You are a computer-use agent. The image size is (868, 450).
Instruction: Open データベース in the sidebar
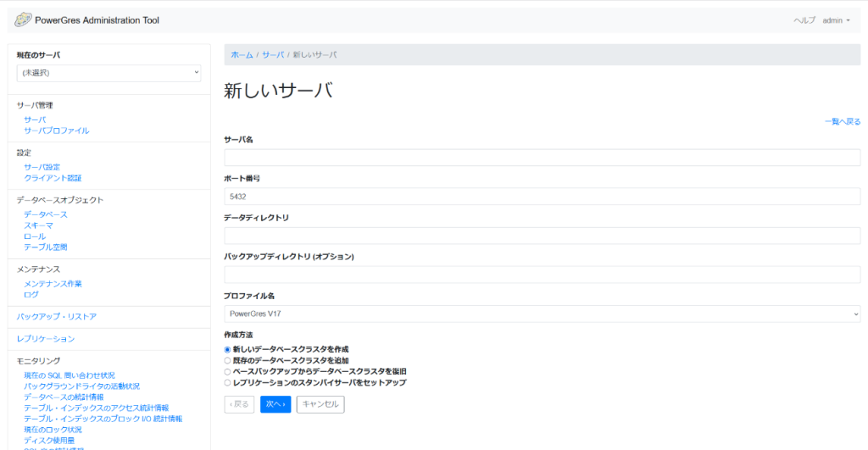46,214
